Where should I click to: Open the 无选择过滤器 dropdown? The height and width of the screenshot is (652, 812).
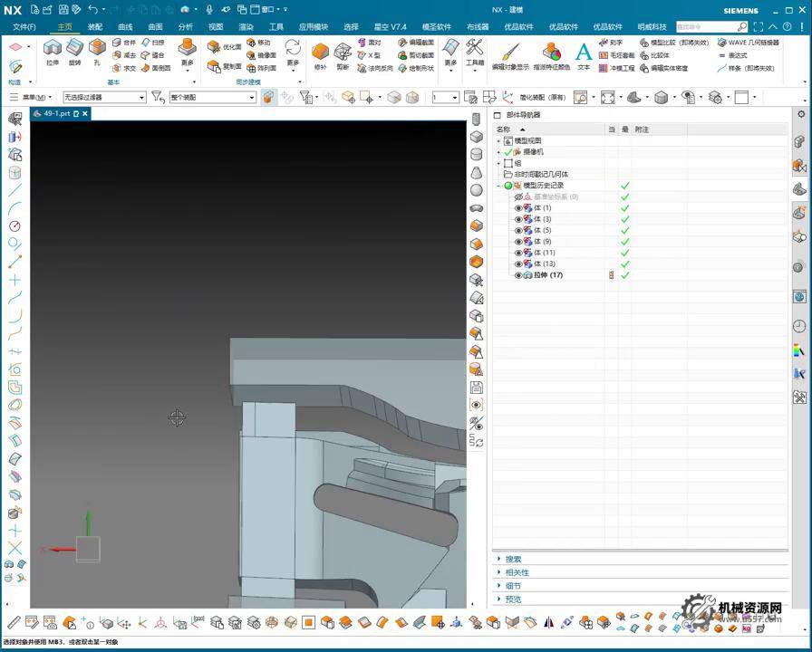[103, 97]
